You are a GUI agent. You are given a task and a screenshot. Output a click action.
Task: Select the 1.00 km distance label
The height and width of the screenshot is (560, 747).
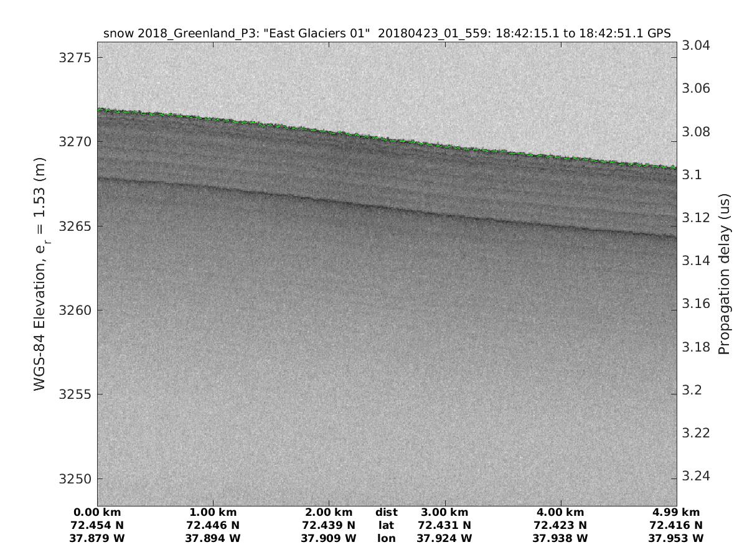coord(214,512)
